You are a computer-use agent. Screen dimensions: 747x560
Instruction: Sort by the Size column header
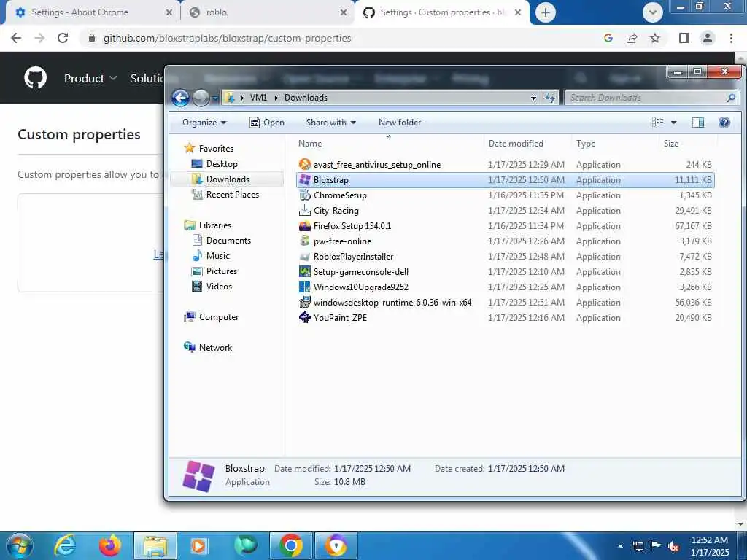671,144
